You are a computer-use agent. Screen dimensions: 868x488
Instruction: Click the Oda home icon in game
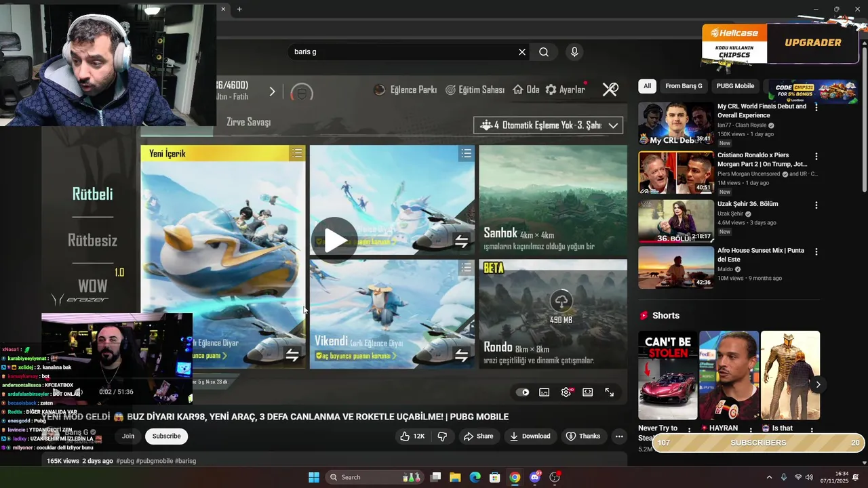(526, 89)
